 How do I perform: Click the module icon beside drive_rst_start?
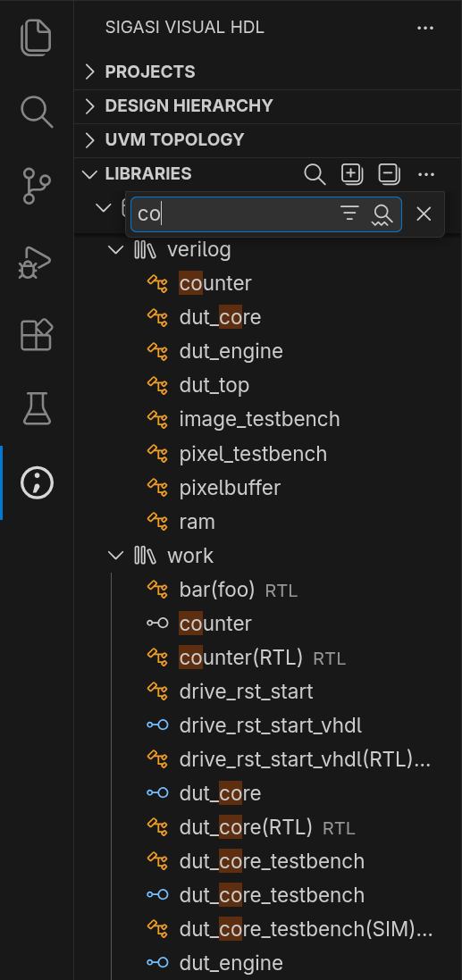click(157, 691)
